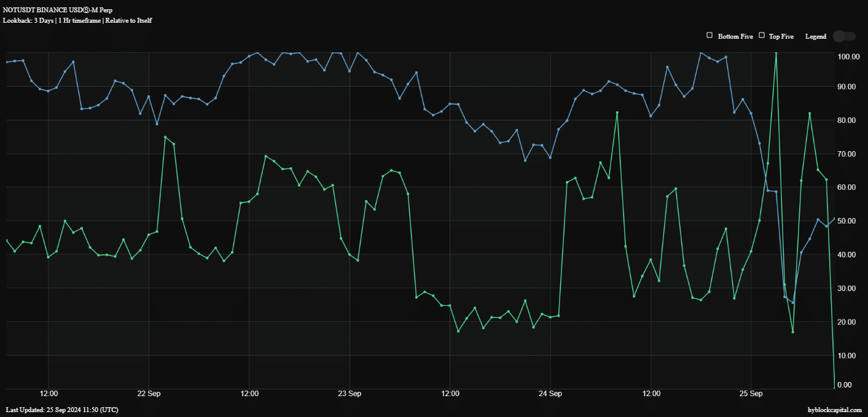This screenshot has width=868, height=417.
Task: Select the 24 Sep x-axis label
Action: click(550, 392)
